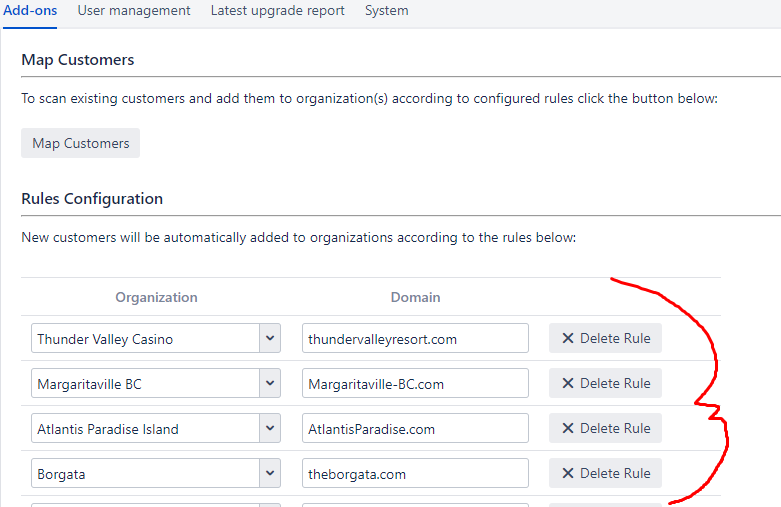This screenshot has width=781, height=507.
Task: Delete rule for thundervalleyresort.com
Action: pos(605,339)
